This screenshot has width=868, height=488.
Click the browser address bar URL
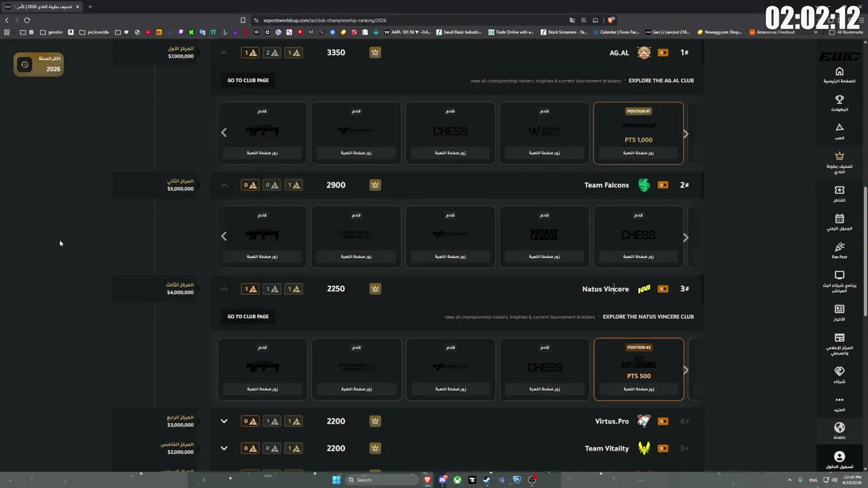(324, 20)
